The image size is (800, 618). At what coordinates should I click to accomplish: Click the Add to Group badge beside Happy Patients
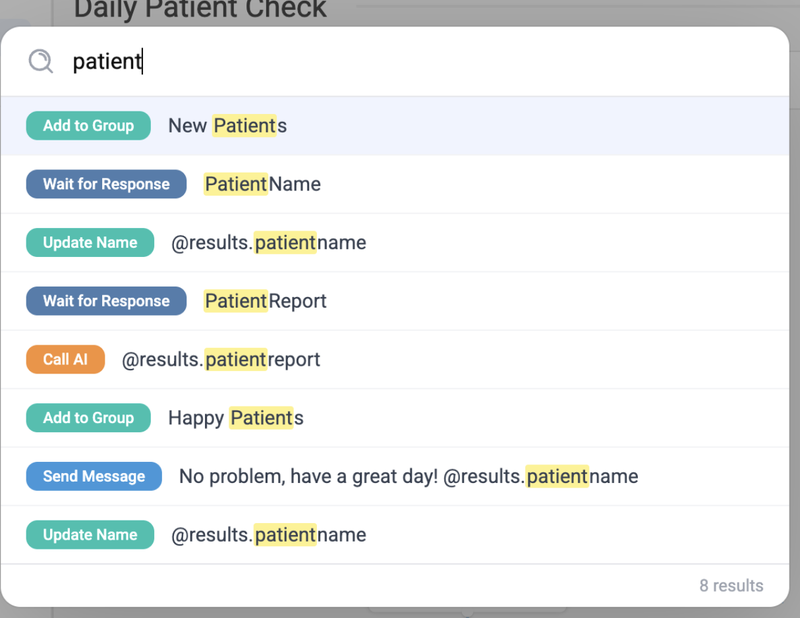[88, 418]
